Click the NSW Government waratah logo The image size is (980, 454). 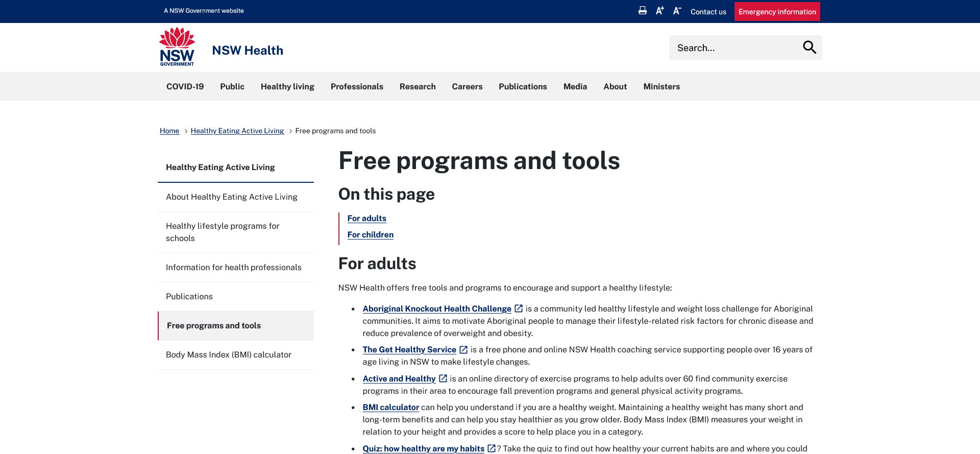177,47
